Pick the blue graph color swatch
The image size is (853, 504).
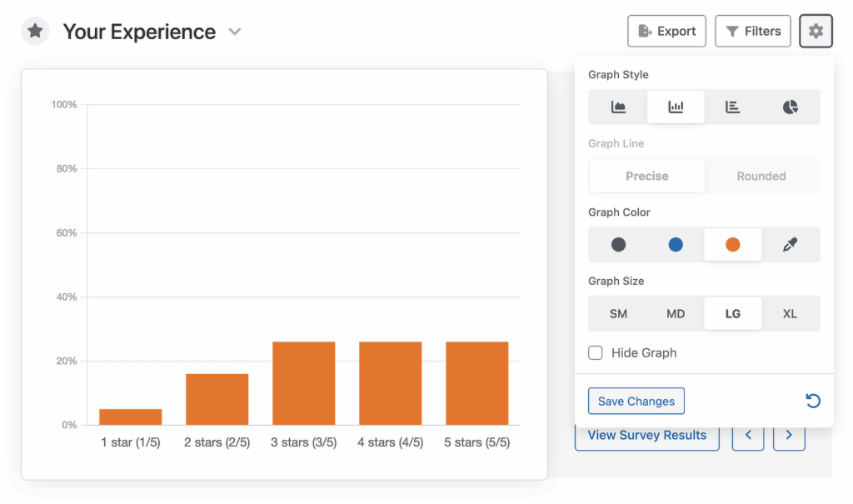tap(675, 244)
